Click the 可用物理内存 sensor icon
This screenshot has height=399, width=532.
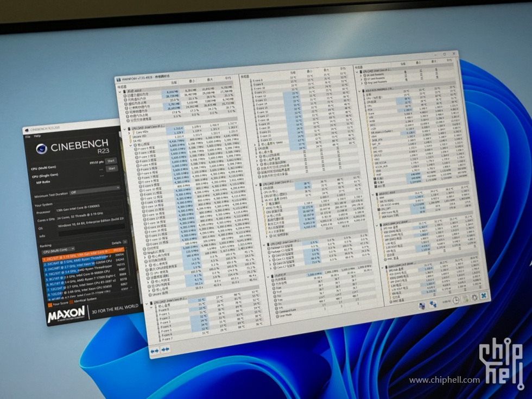point(126,112)
